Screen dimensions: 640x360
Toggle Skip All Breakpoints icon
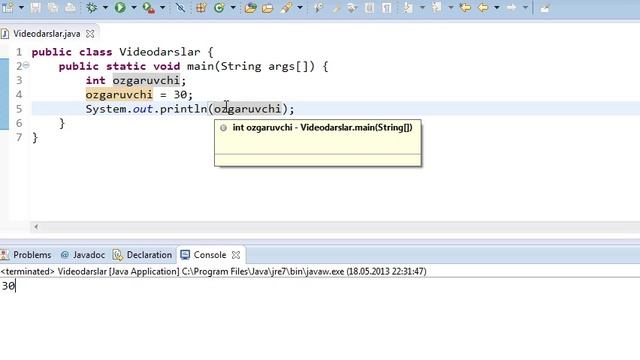180,7
